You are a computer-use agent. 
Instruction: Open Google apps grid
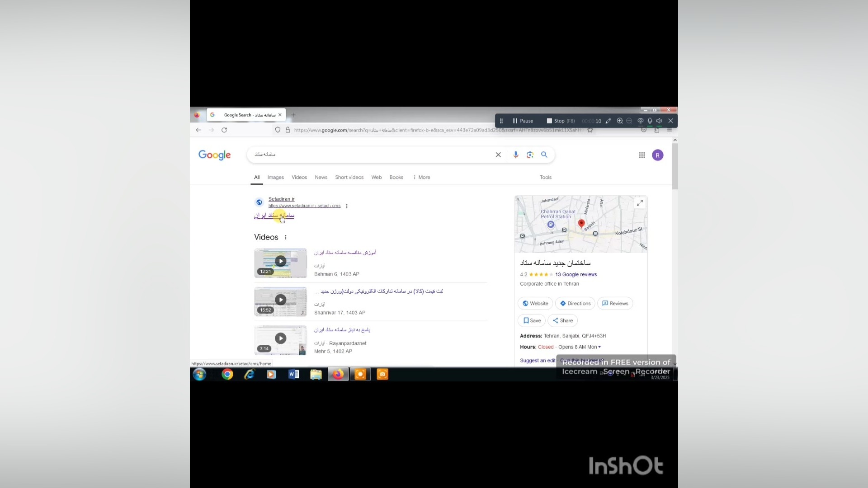pos(642,155)
